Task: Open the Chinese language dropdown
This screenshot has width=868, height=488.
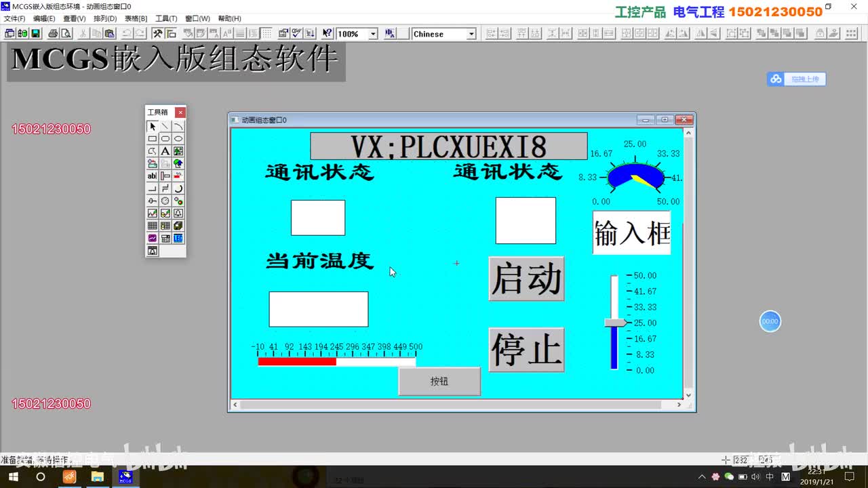Action: tap(471, 34)
